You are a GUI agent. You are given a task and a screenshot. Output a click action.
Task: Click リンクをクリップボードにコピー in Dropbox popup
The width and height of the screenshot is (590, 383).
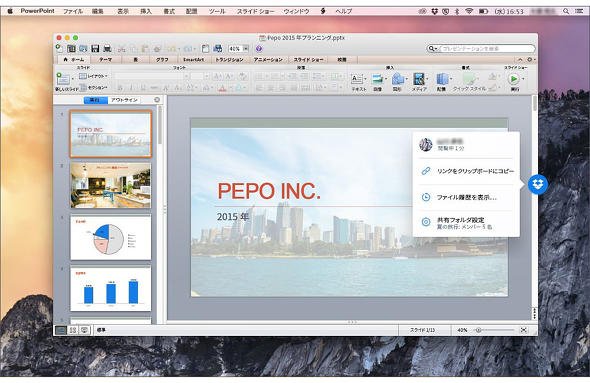click(x=466, y=171)
